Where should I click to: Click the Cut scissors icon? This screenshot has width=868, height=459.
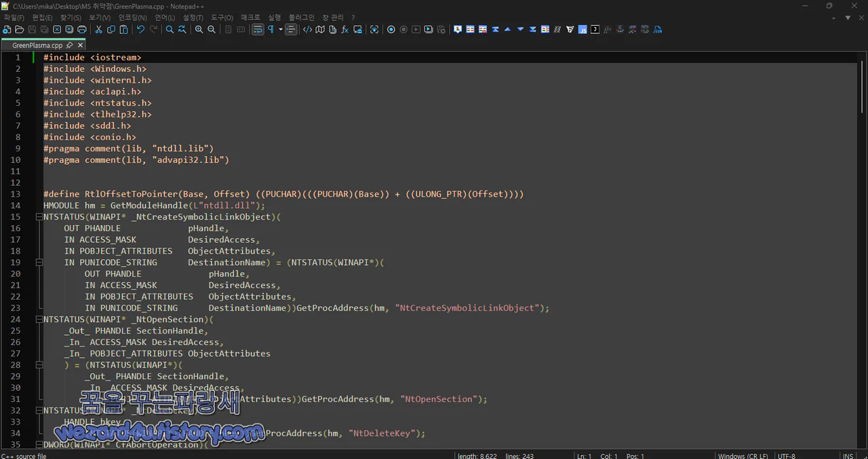coord(98,30)
